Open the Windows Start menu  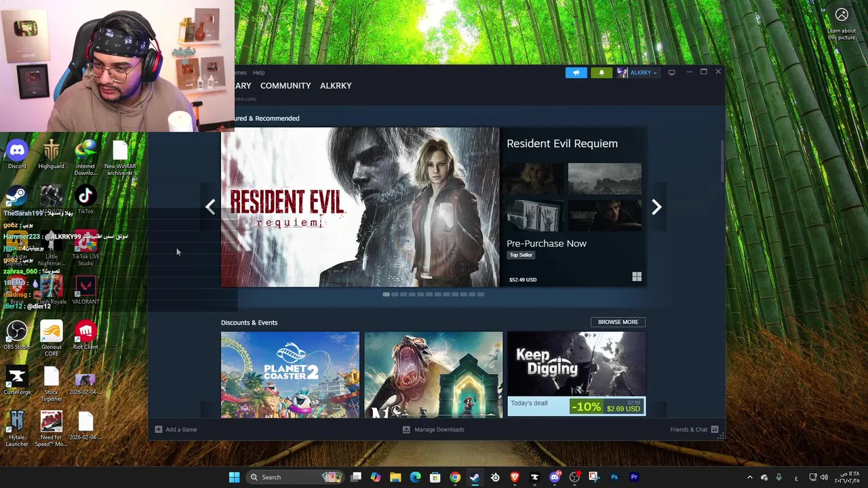click(x=234, y=477)
